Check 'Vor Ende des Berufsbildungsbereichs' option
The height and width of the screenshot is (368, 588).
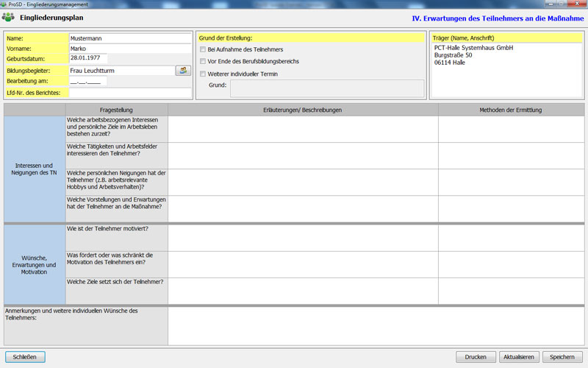click(x=203, y=61)
